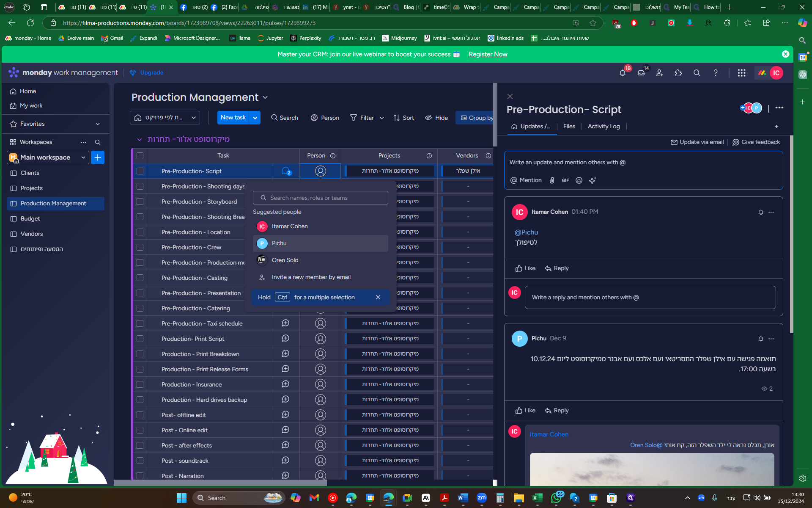Open the Vendors board in sidebar

(x=32, y=234)
